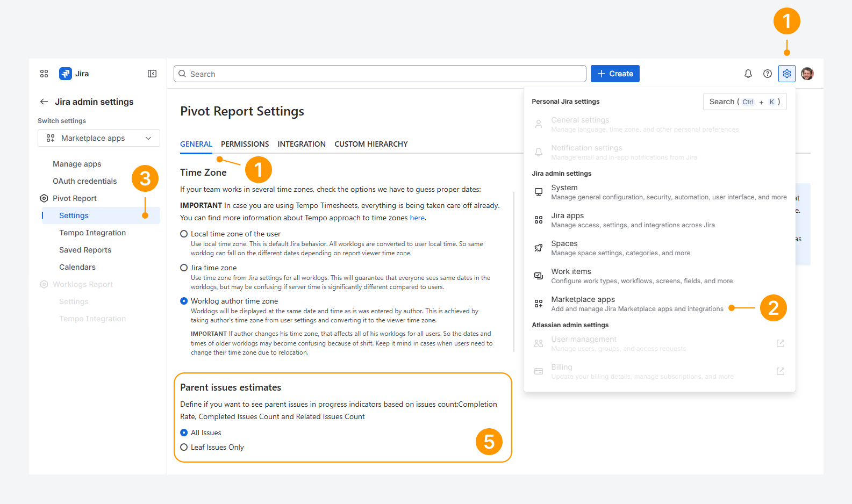Open System in Jira admin settings

[x=660, y=192]
